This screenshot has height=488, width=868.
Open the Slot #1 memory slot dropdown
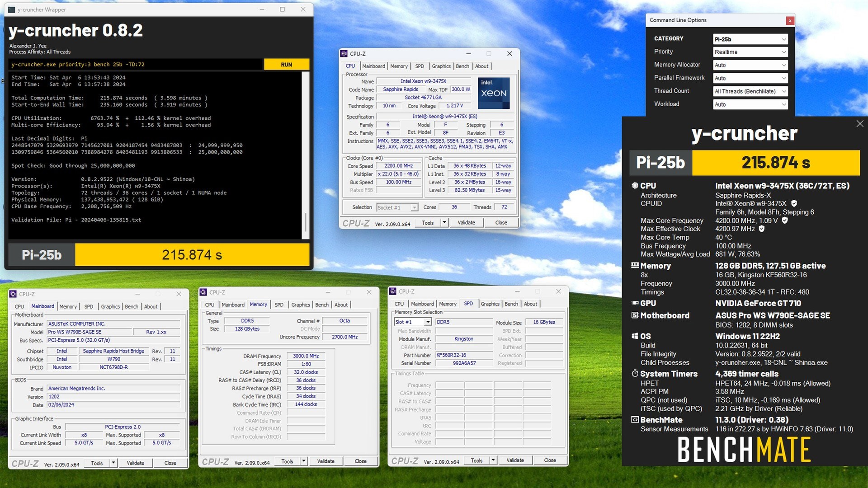click(x=413, y=322)
